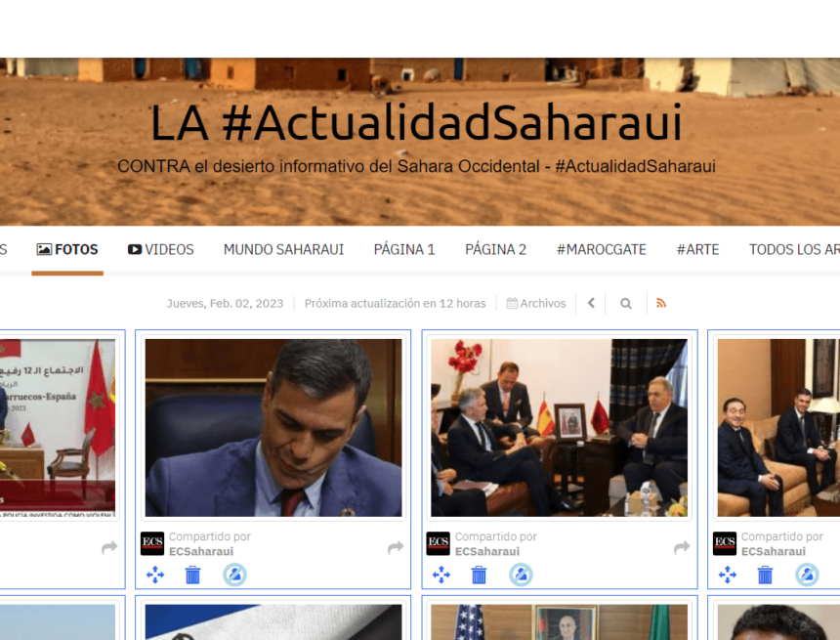
Task: Click the MUNDO SAHARAUI navigation link
Action: click(283, 249)
